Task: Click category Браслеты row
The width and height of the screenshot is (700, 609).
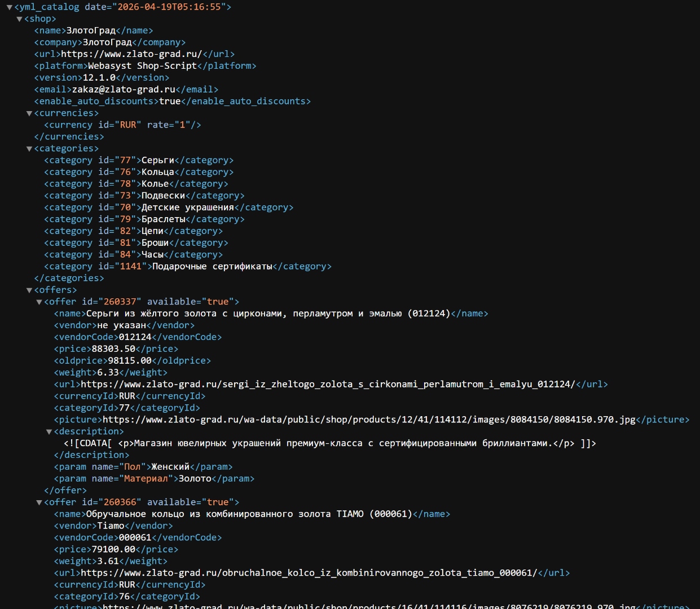Action: click(x=144, y=220)
